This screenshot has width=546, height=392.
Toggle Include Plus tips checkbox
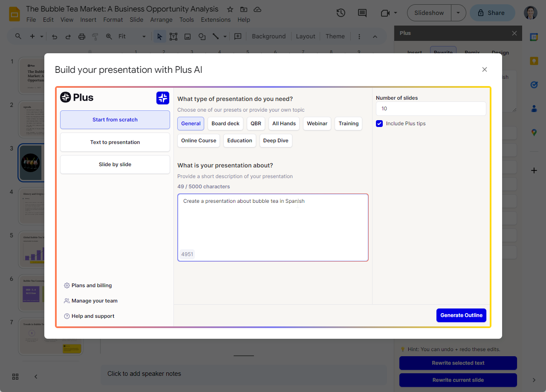coord(379,124)
